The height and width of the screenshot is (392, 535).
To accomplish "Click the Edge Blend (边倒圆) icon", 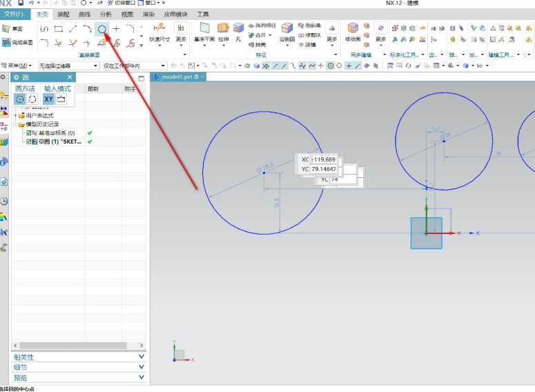I will pos(287,28).
